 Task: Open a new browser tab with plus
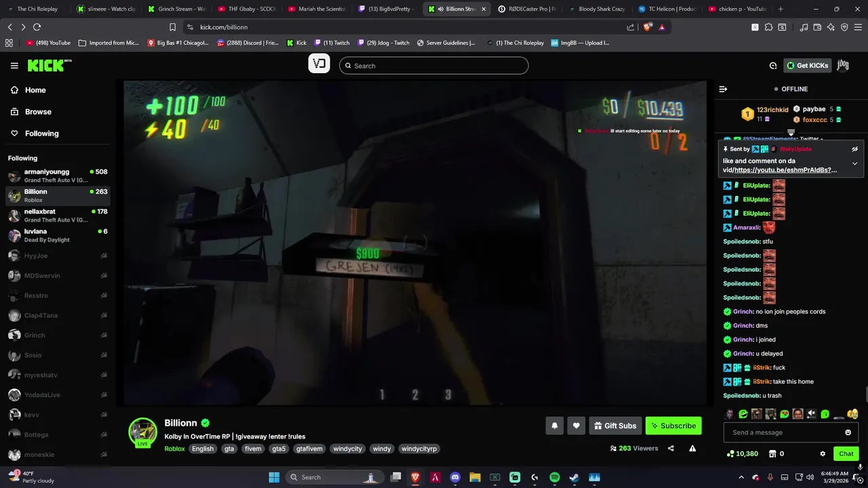[781, 9]
